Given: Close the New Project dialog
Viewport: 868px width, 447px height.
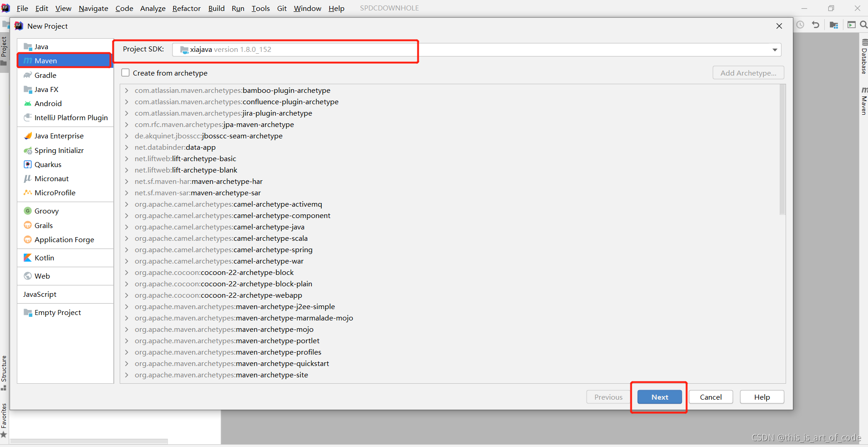Looking at the screenshot, I should [x=779, y=26].
